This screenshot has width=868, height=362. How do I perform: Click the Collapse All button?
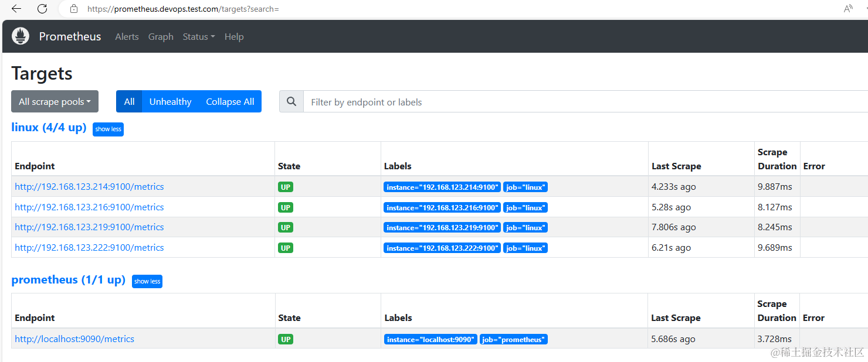point(230,101)
